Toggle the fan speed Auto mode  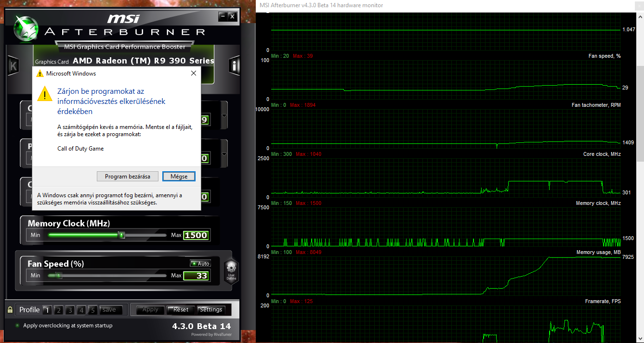tap(200, 263)
